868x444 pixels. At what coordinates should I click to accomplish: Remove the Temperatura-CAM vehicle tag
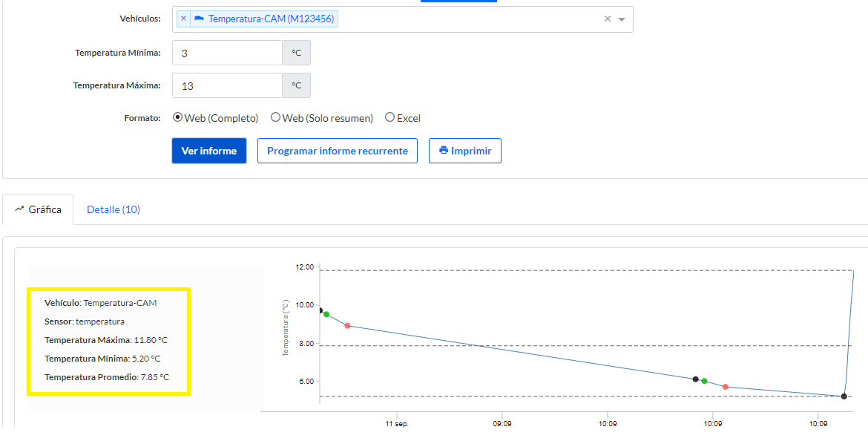(184, 19)
